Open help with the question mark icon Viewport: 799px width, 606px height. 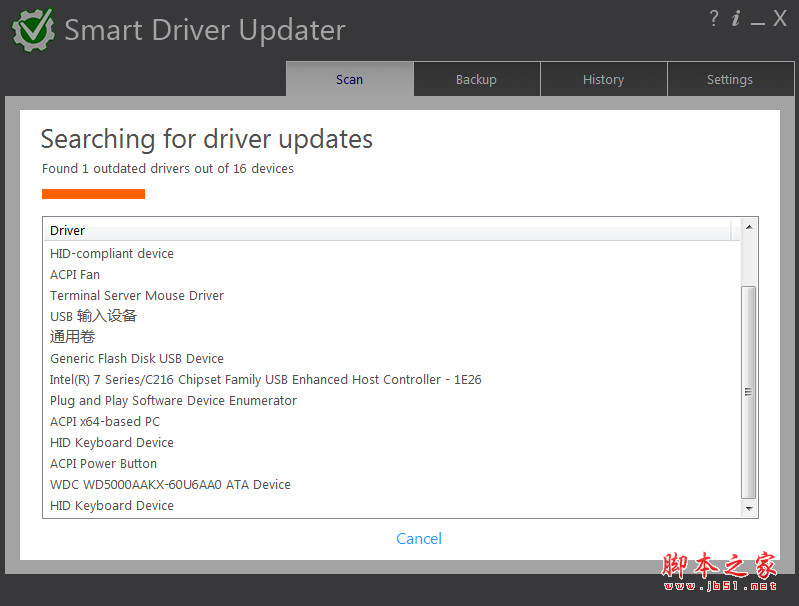[x=714, y=19]
